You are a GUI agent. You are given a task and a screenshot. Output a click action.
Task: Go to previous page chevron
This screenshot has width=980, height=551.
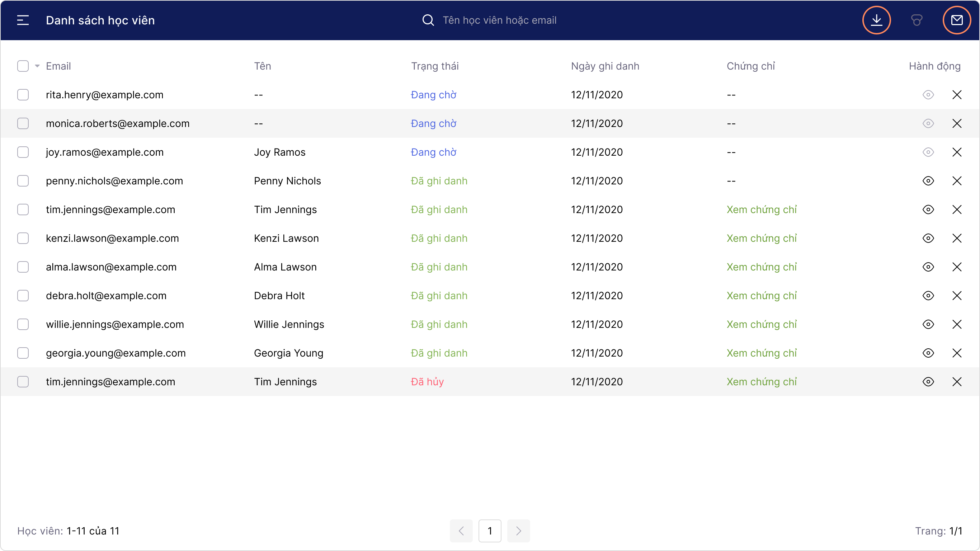click(x=461, y=531)
